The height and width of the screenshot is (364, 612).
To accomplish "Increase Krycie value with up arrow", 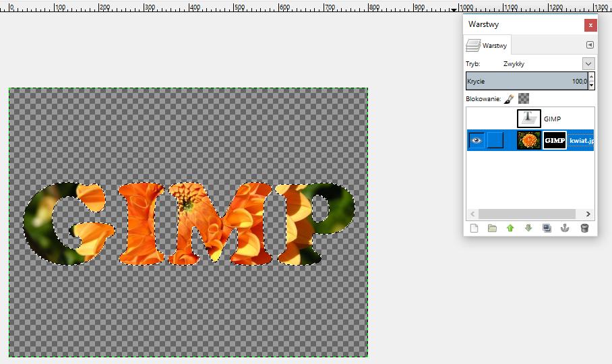I will tap(591, 76).
